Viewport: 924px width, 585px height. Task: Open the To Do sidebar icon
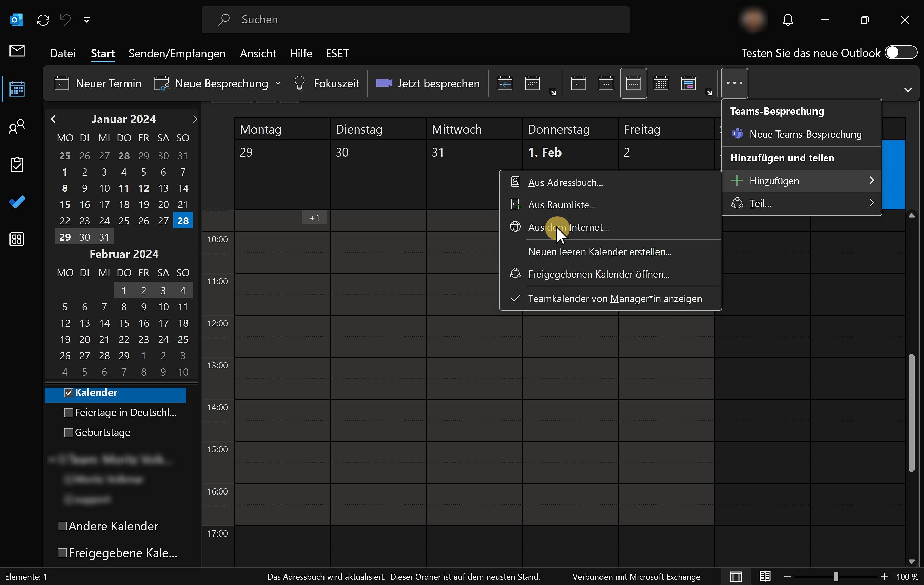coord(17,202)
